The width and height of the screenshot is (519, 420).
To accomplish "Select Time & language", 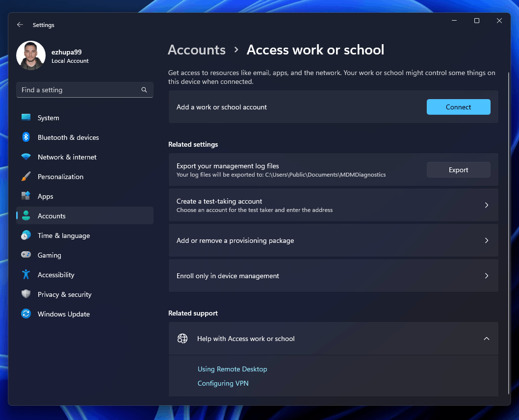I will click(x=85, y=236).
